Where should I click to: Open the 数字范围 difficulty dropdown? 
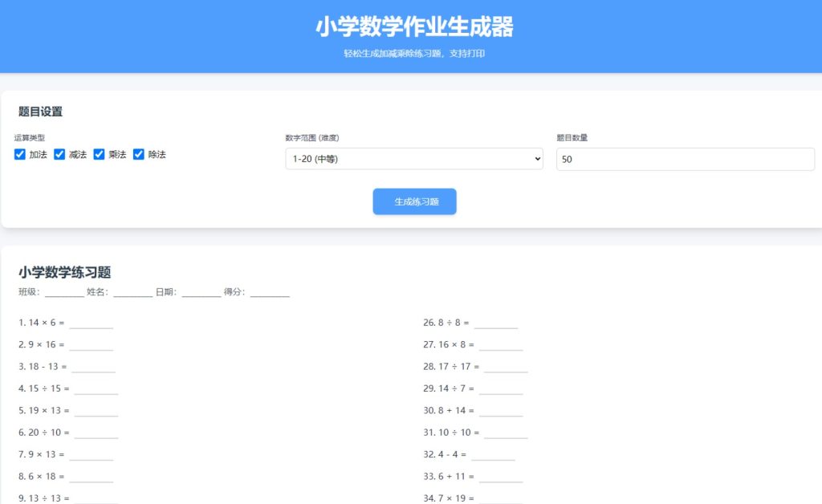click(x=413, y=159)
